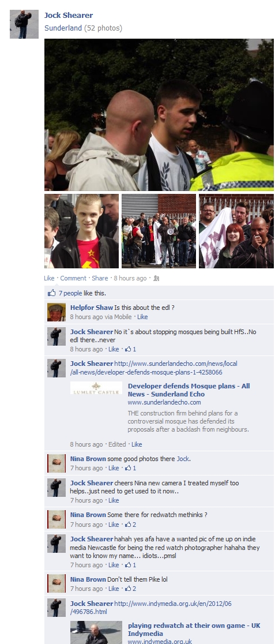The height and width of the screenshot is (644, 275).
Task: Click the friends audience icon after '8 hours ago'
Action: point(156,279)
